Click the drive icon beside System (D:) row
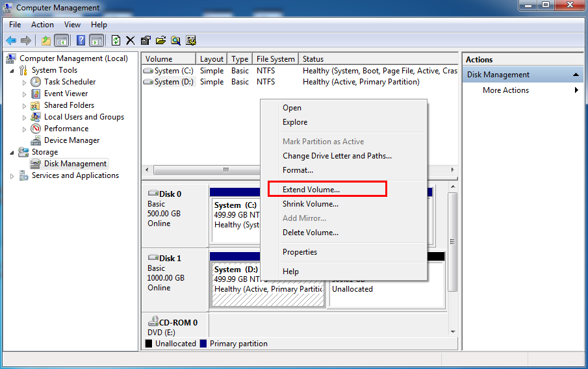The width and height of the screenshot is (588, 369). 148,82
